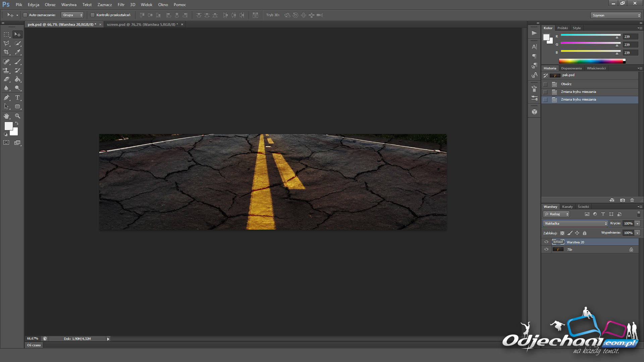Switch to the screen.psd document tab
Viewport: 644px width, 362px height.
pos(142,24)
